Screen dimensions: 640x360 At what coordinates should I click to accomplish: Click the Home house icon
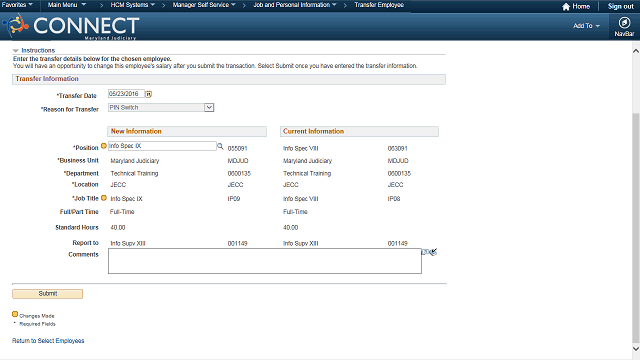click(x=566, y=7)
